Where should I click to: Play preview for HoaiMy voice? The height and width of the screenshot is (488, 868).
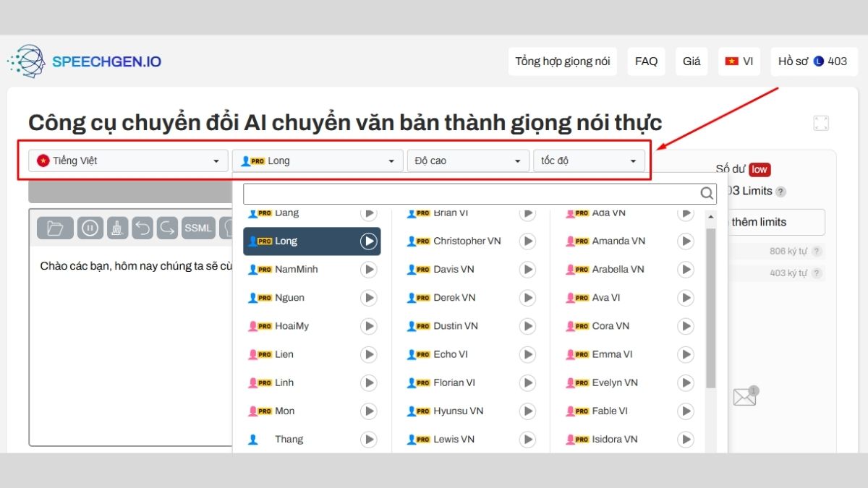[x=369, y=326]
